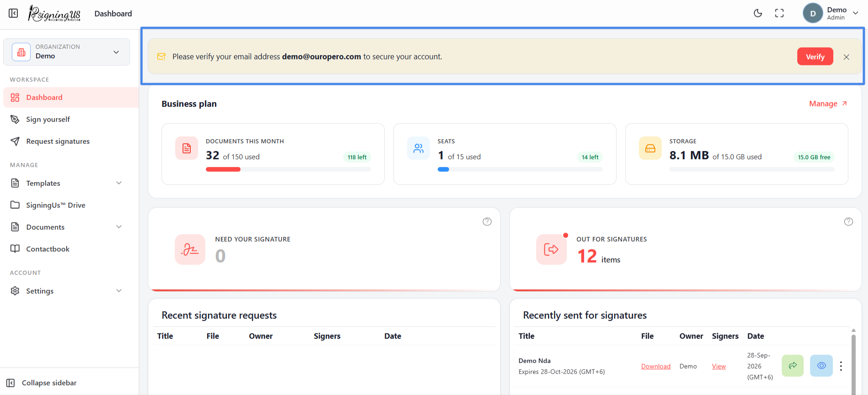Go to Dashboard in the sidebar
868x395 pixels.
71,97
